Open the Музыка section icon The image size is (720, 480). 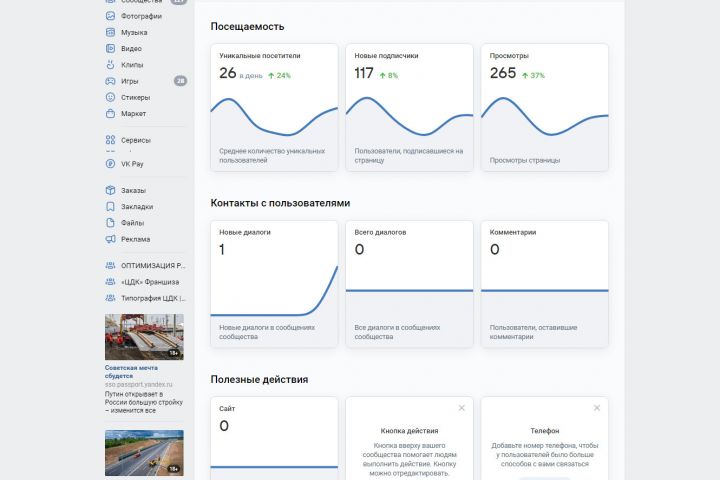coord(111,32)
